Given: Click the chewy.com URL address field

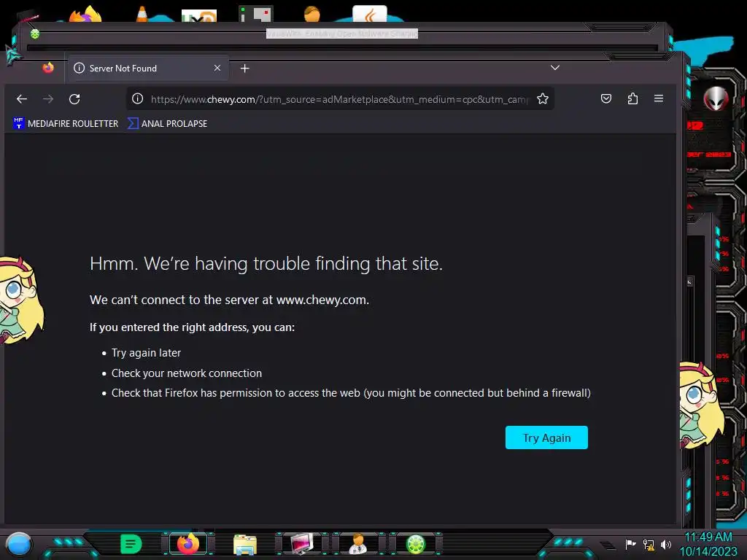Looking at the screenshot, I should pyautogui.click(x=339, y=99).
